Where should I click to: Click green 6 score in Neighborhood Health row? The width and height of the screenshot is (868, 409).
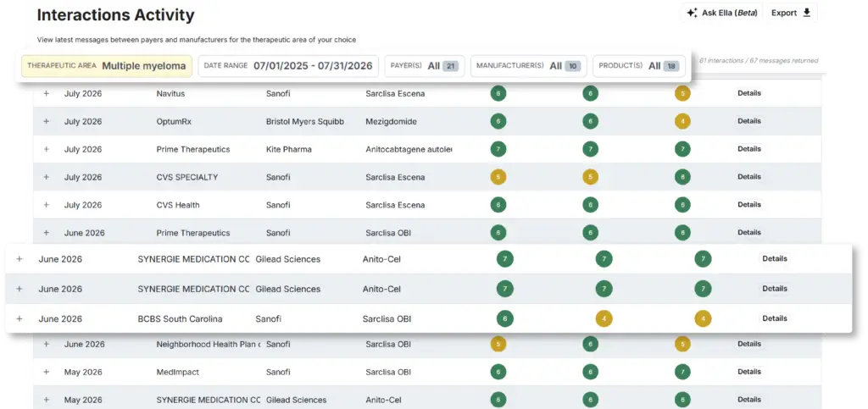click(590, 344)
